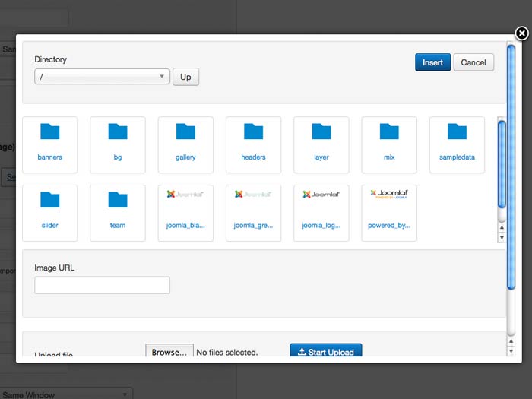Screen dimensions: 532x399
Task: Click the Insert button
Action: point(432,62)
